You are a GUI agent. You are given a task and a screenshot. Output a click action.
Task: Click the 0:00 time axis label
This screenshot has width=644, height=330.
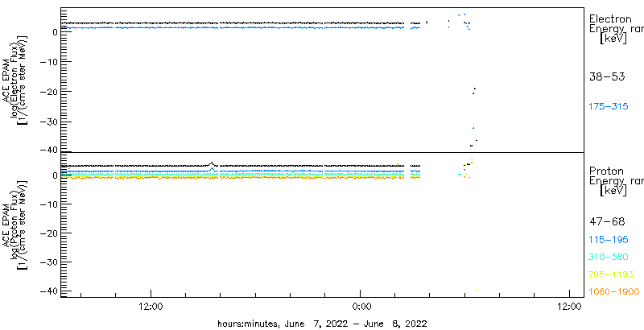[x=360, y=307]
